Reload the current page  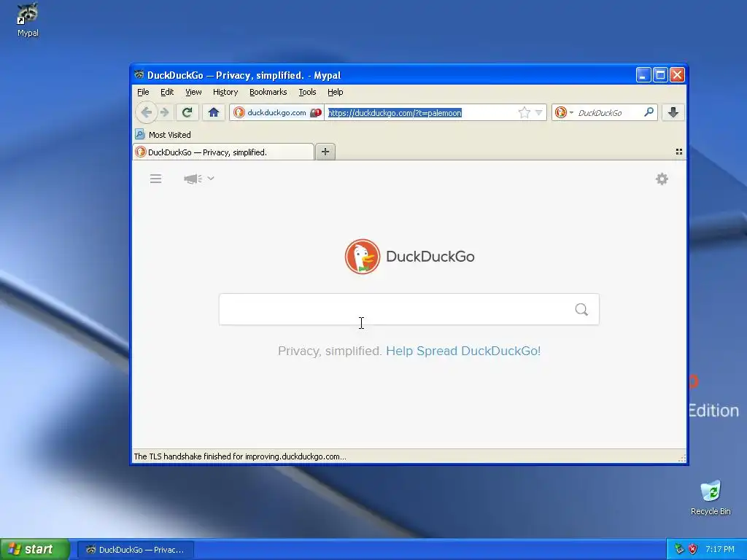tap(187, 112)
